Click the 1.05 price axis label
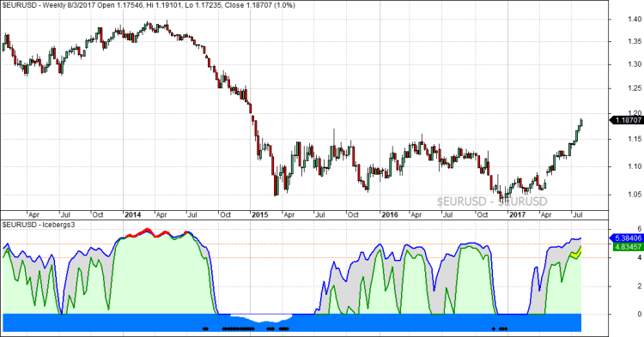Viewport: 644px width, 337px height. (x=635, y=195)
